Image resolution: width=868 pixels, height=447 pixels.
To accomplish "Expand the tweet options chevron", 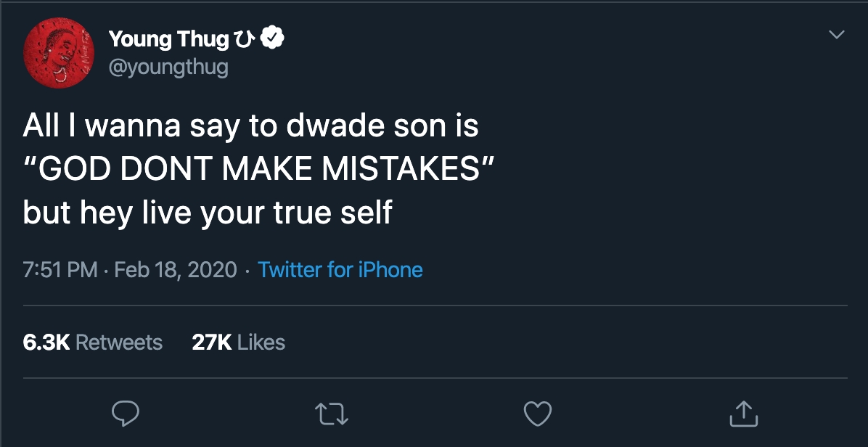I will pos(837,35).
